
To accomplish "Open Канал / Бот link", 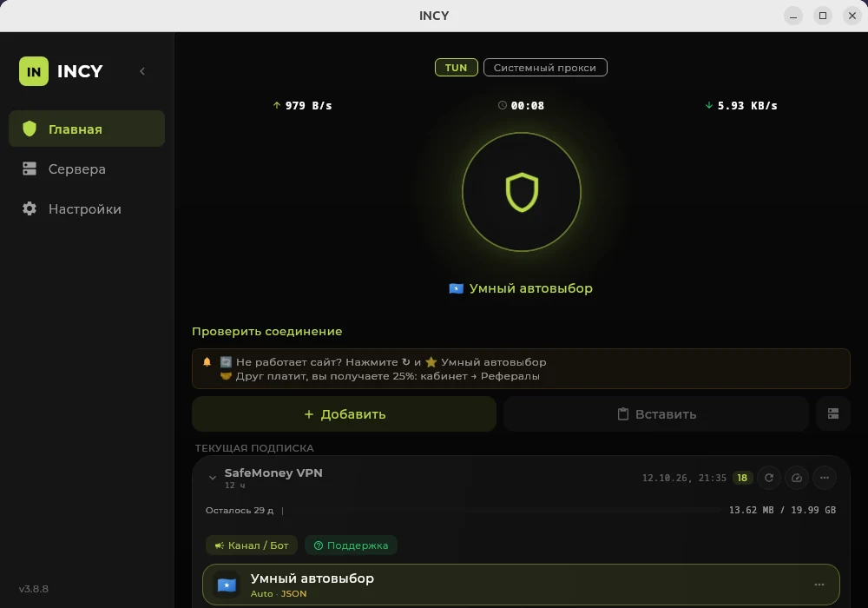I will (252, 545).
